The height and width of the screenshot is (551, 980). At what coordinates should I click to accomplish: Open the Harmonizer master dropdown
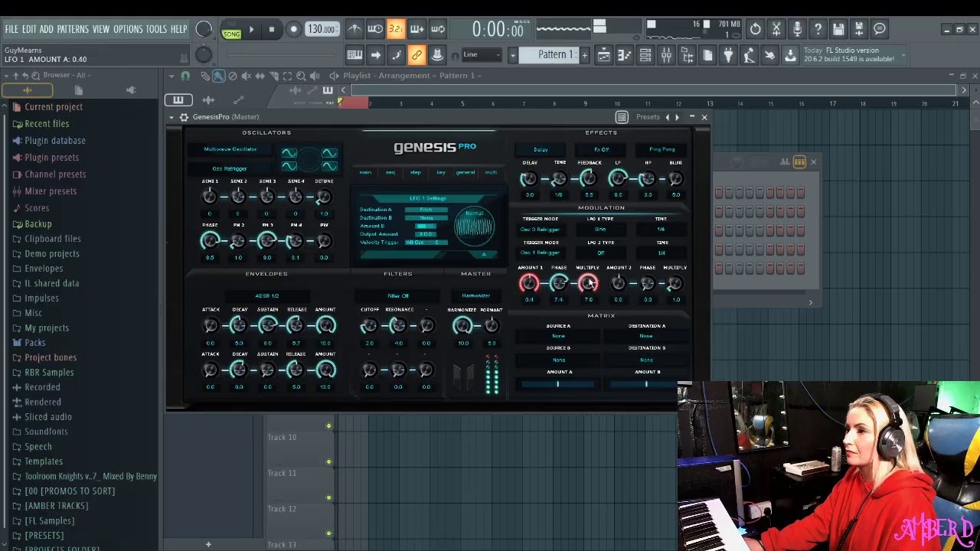pyautogui.click(x=475, y=296)
